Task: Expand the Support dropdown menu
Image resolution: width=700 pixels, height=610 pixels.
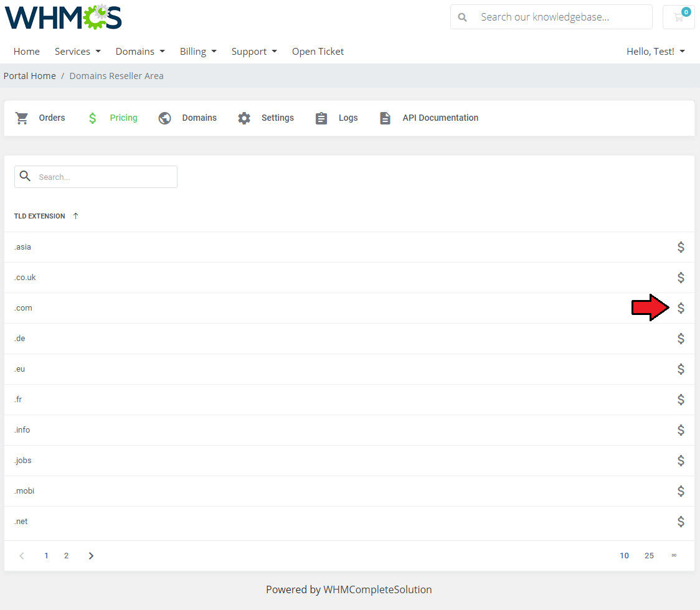Action: coord(254,51)
